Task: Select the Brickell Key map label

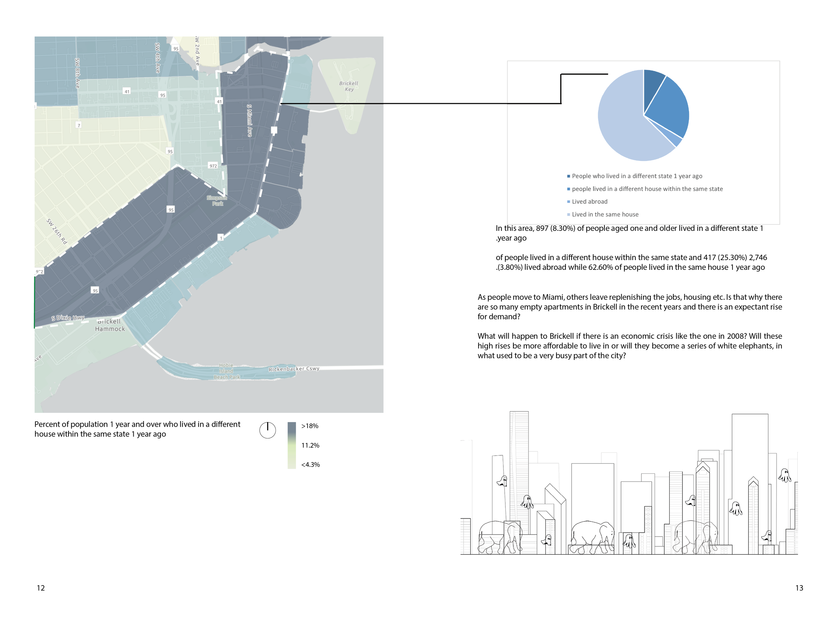Action: point(349,86)
